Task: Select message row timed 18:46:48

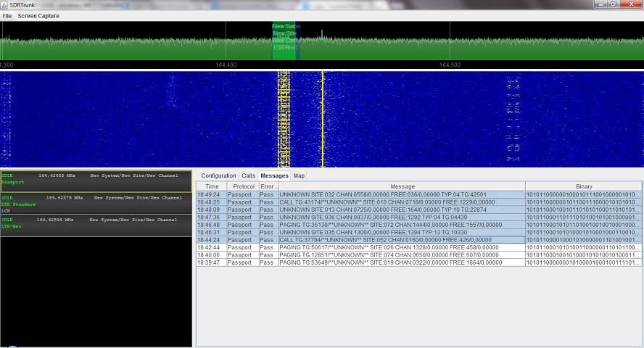Action: coord(419,225)
